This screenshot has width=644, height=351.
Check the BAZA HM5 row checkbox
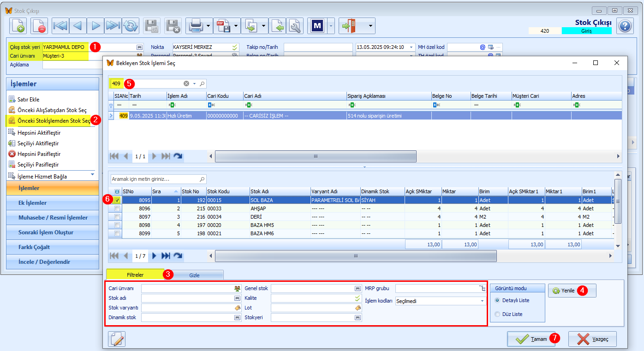pos(117,225)
